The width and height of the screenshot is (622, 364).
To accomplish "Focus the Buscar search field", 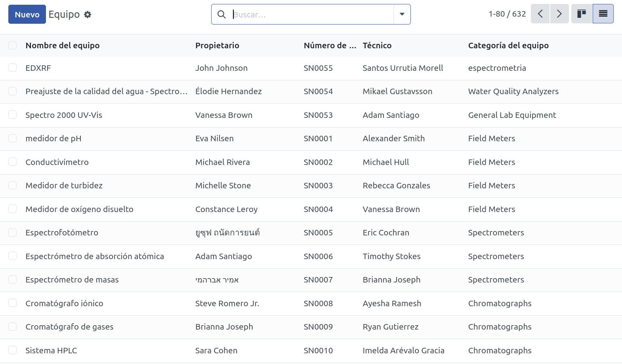I will click(x=312, y=15).
